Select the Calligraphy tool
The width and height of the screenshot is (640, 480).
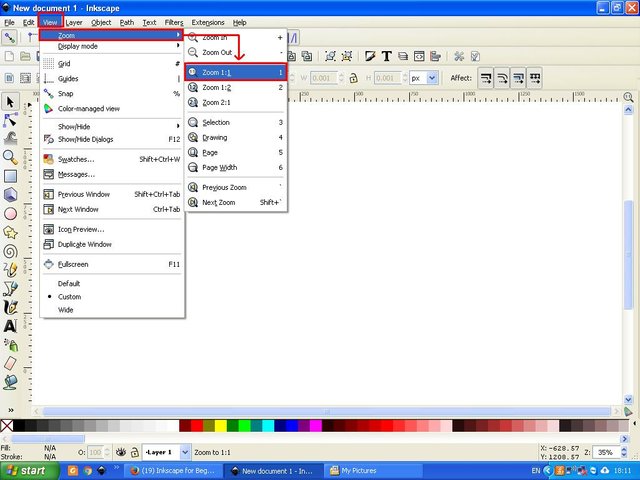click(x=10, y=307)
